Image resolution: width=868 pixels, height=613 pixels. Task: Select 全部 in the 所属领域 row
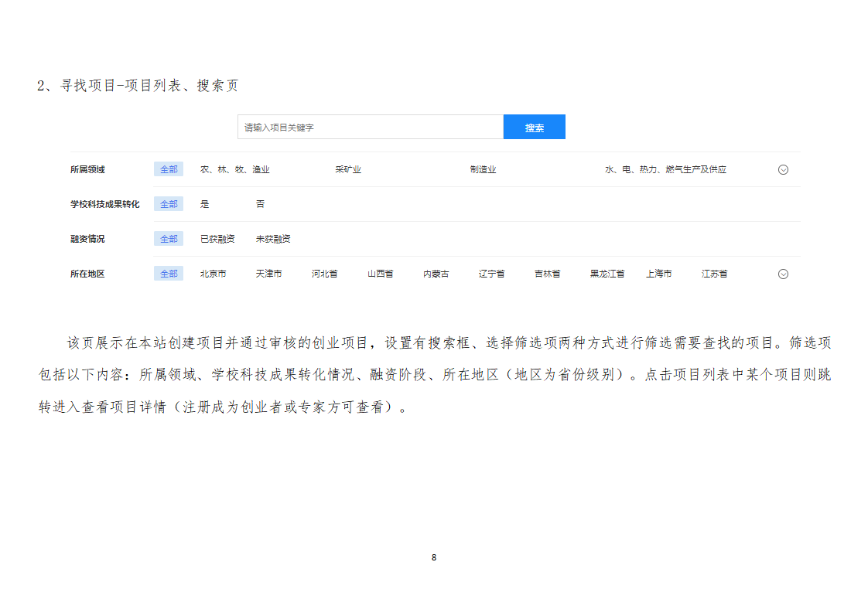(169, 169)
